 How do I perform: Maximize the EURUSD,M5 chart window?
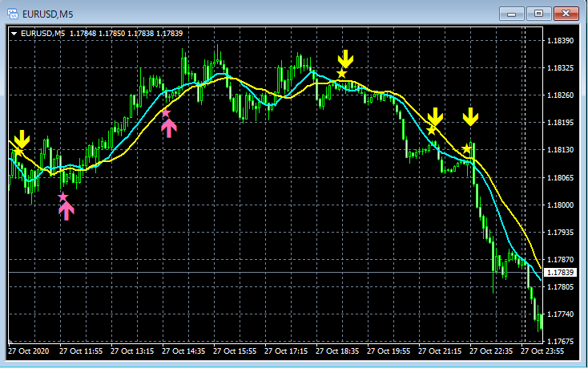[x=538, y=14]
